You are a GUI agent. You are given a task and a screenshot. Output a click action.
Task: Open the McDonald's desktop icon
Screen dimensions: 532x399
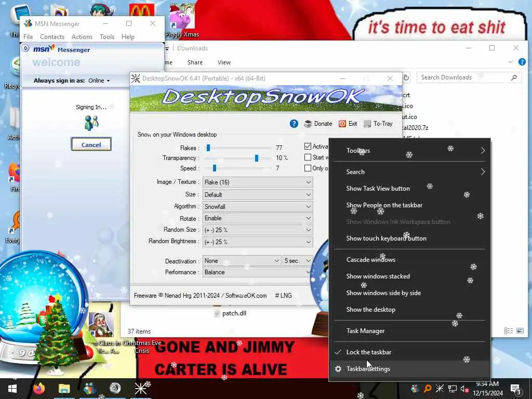click(142, 10)
